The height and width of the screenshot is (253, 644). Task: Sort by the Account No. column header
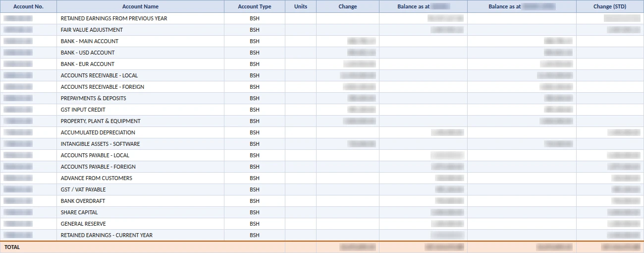pyautogui.click(x=28, y=6)
